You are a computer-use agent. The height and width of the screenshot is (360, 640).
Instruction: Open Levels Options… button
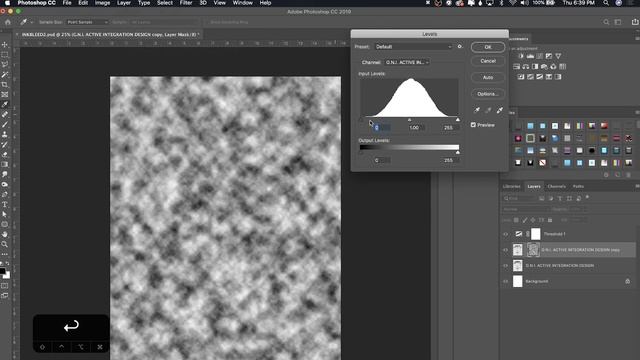point(488,94)
